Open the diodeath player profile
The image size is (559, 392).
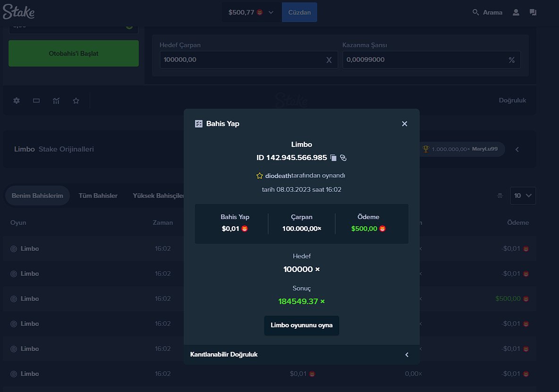pyautogui.click(x=278, y=176)
